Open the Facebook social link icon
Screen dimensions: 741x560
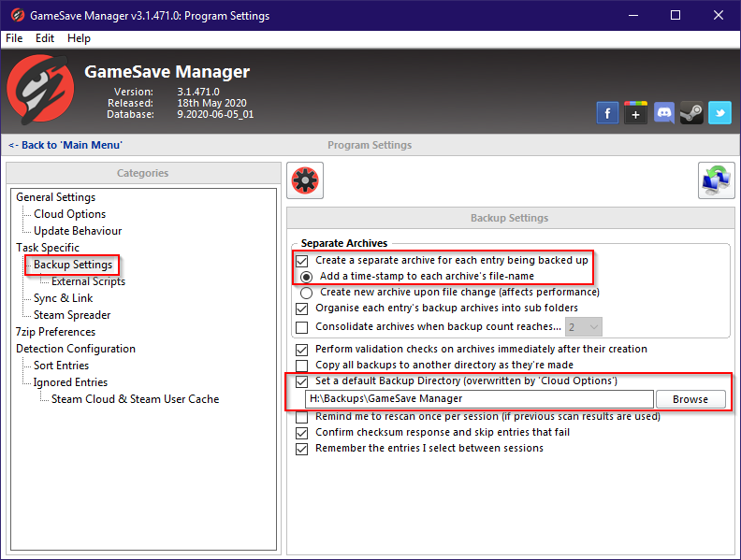607,113
